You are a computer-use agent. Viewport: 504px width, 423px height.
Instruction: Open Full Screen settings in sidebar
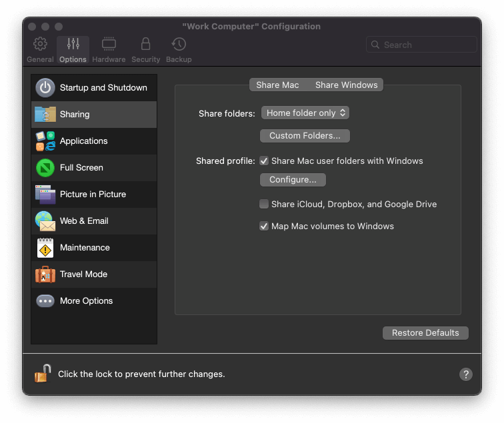pos(94,168)
